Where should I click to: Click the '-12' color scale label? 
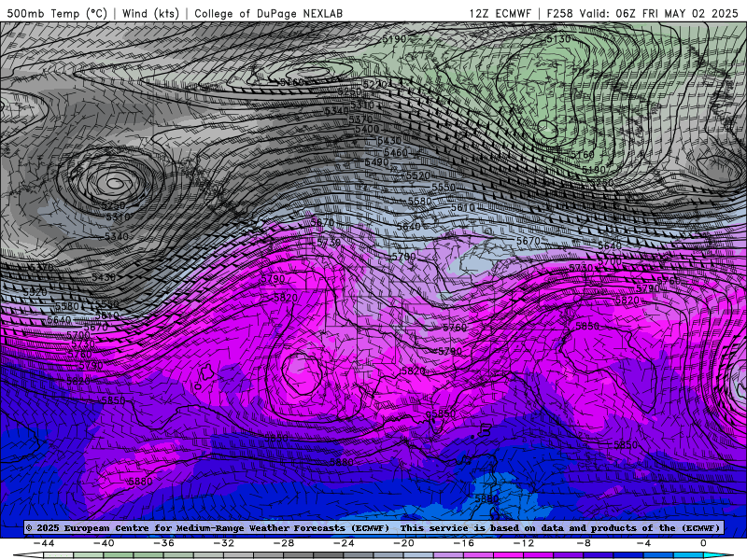click(x=524, y=543)
